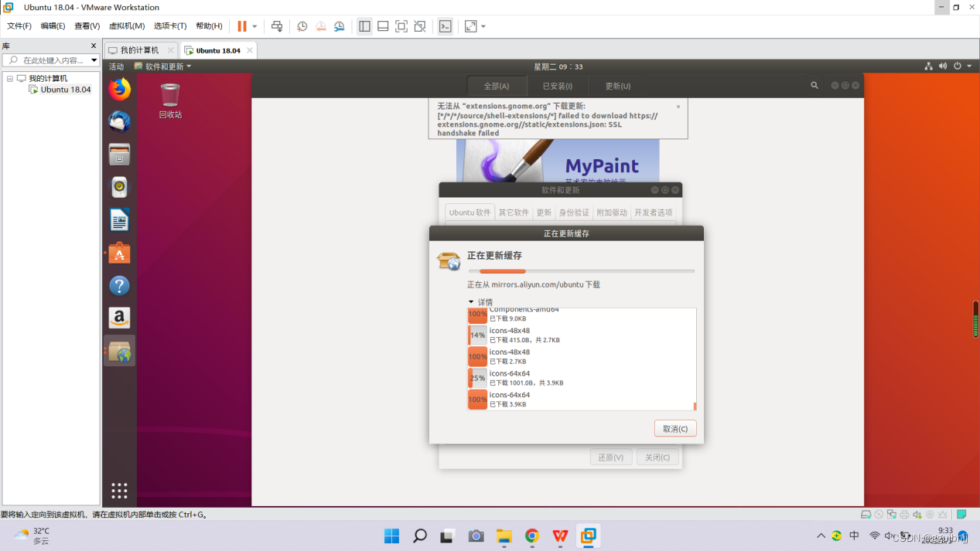Click the search icon in Ubuntu Software
980x551 pixels.
click(814, 85)
